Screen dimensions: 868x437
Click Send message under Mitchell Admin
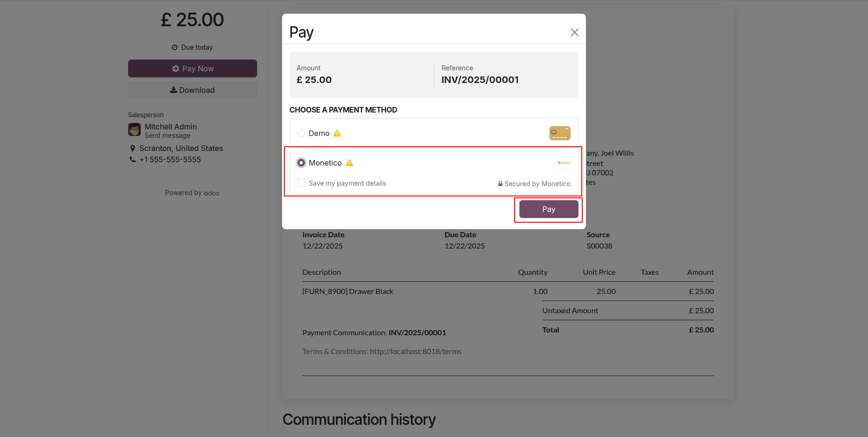point(167,136)
